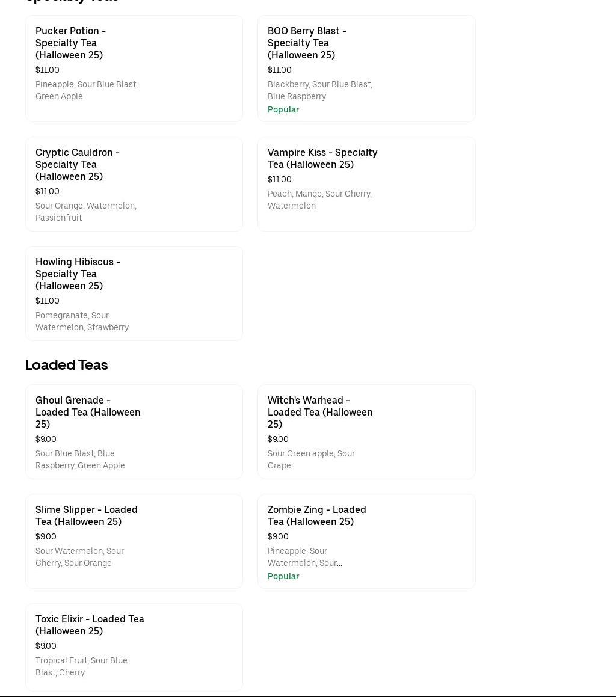Open Howling Hibiscus Specialty Tea card
The height and width of the screenshot is (697, 616).
pos(134,293)
